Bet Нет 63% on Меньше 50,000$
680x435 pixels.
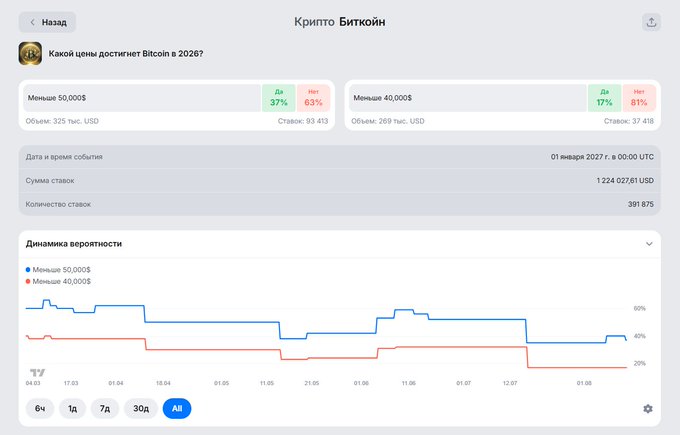[313, 98]
